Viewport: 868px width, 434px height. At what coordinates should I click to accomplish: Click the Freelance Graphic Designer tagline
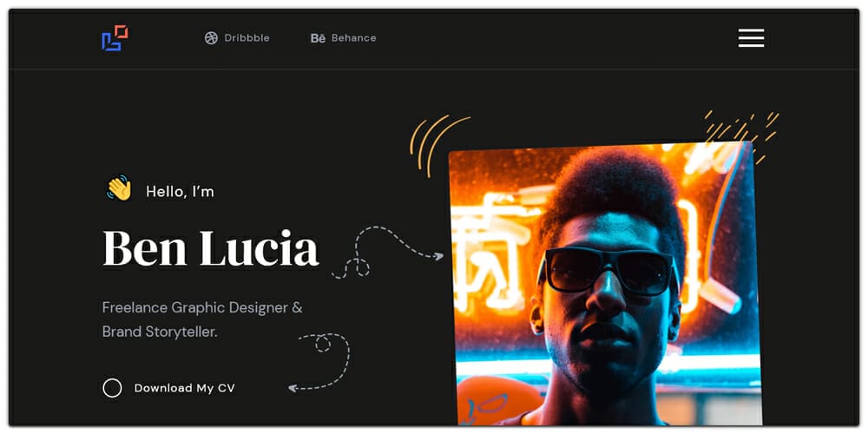(x=202, y=307)
